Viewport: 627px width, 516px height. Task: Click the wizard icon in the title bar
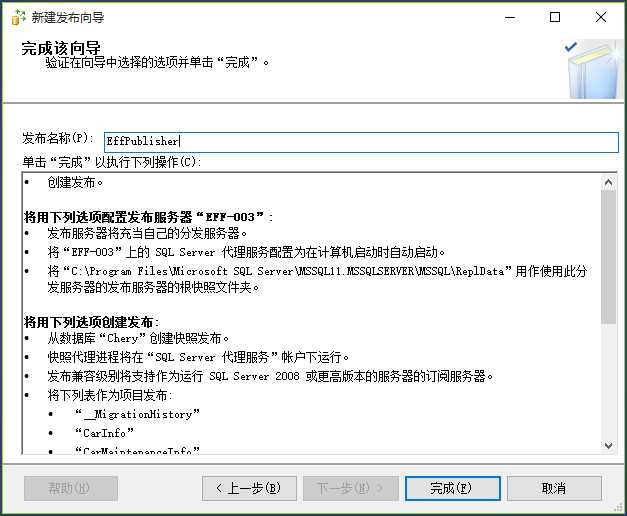18,17
